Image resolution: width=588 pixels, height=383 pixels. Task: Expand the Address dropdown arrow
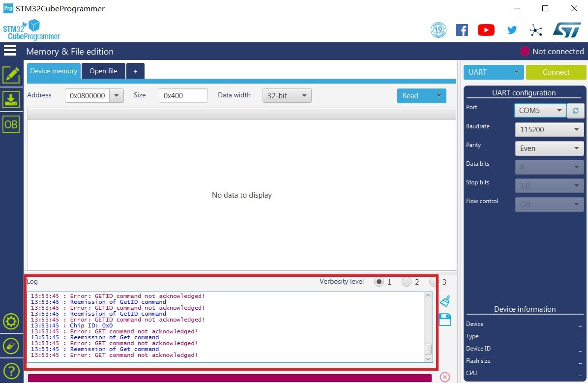coord(117,96)
